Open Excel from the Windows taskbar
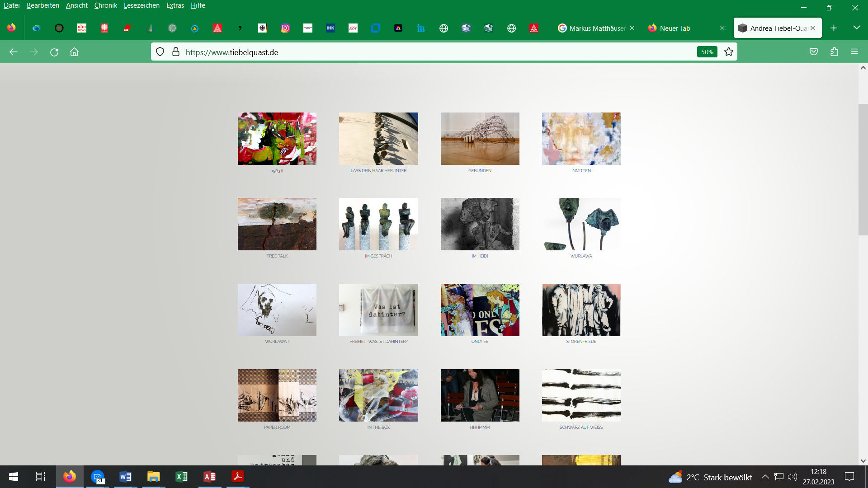This screenshot has height=488, width=868. point(181,477)
